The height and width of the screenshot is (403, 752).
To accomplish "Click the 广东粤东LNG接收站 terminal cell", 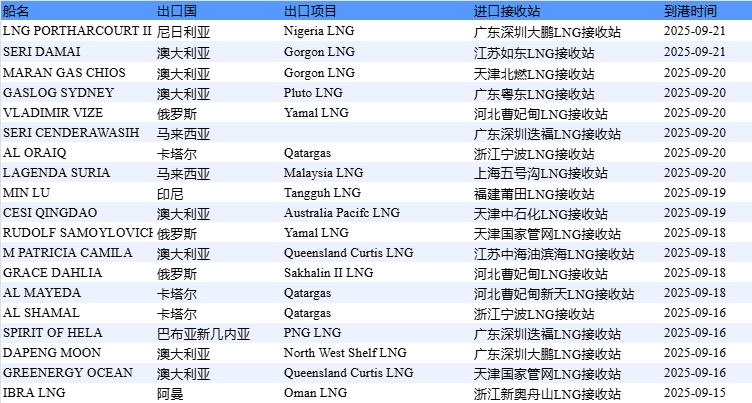I will coord(534,94).
